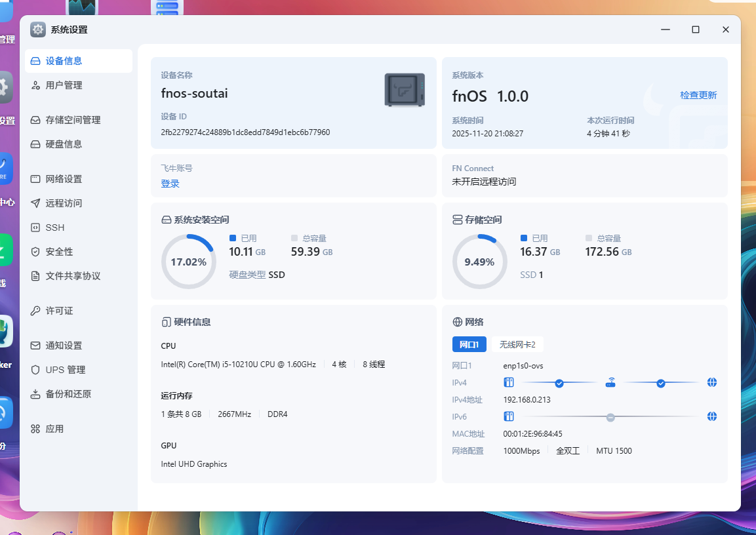Screen dimensions: 756x535
Task: Select the 网口1 tab
Action: point(469,344)
